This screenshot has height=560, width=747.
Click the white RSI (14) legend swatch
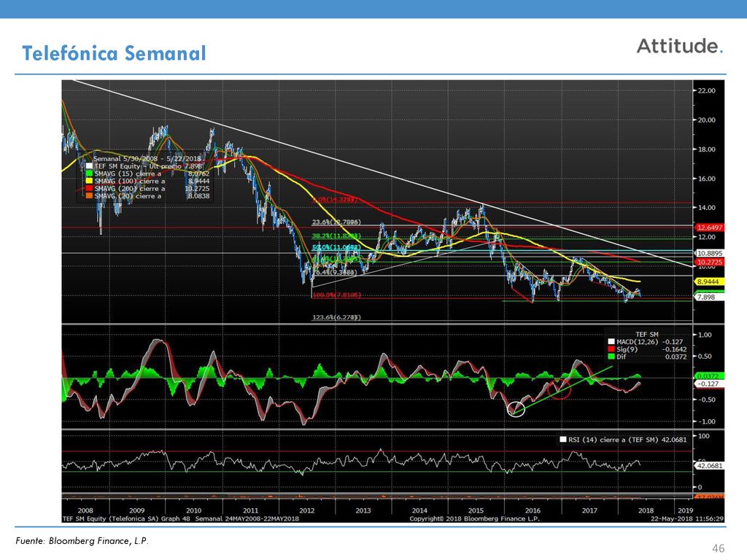tap(563, 440)
